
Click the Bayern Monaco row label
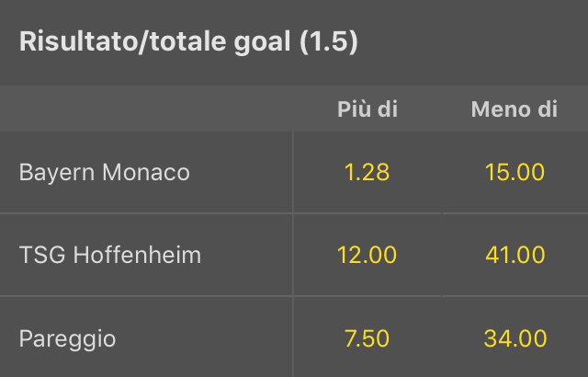click(105, 172)
